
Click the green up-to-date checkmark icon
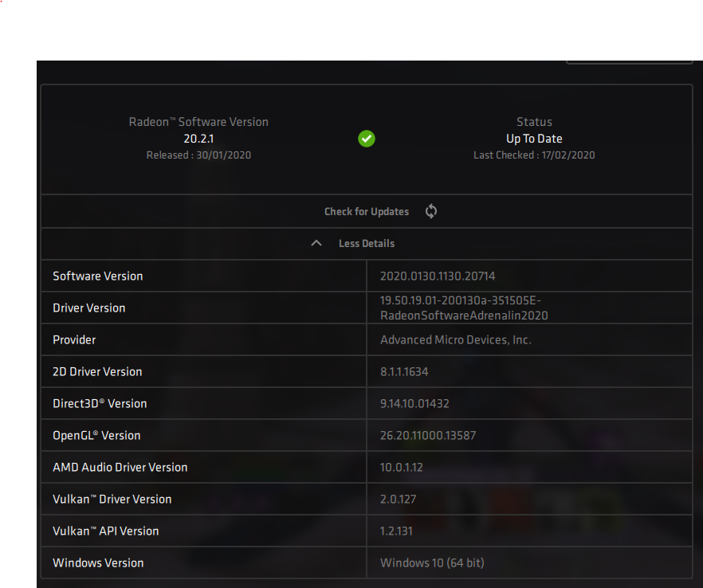point(367,139)
